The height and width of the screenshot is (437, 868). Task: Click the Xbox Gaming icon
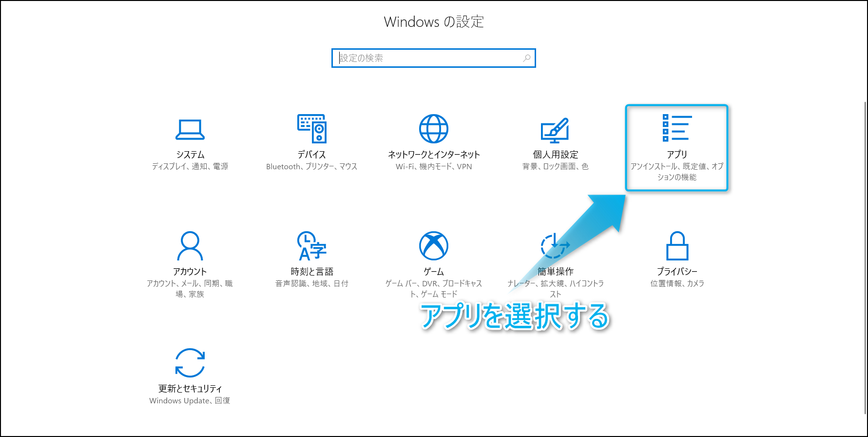point(433,246)
